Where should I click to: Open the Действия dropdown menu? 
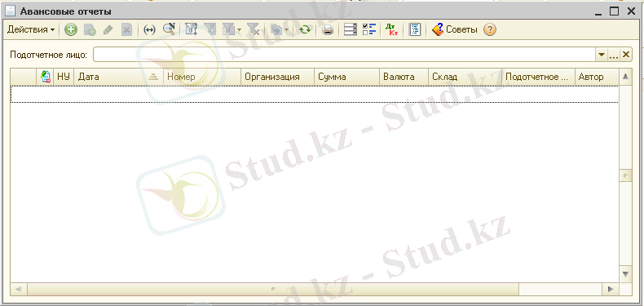point(31,30)
